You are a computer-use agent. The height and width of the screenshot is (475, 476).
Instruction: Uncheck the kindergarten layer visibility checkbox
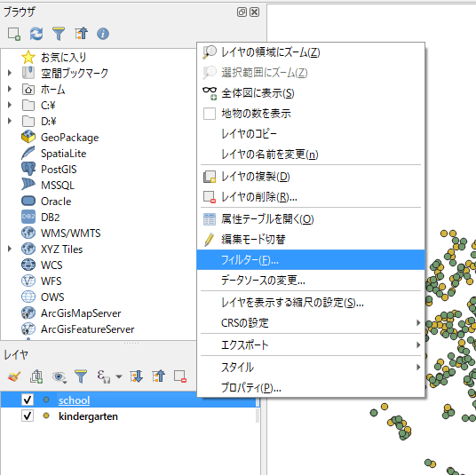coord(28,416)
